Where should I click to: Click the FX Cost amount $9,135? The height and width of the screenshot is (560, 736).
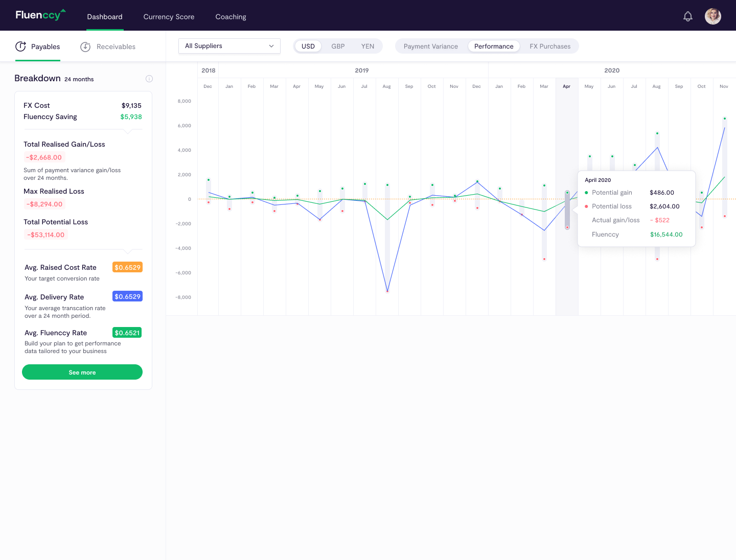coord(131,105)
